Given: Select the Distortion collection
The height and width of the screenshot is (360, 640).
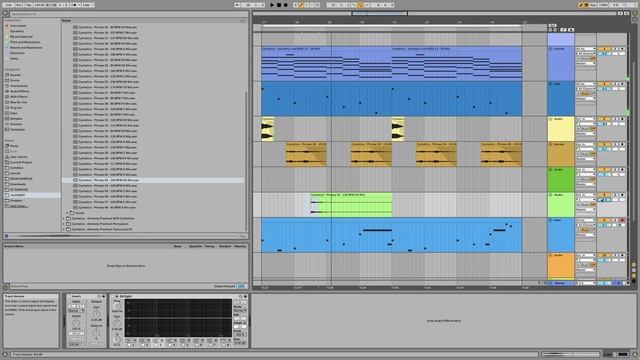Looking at the screenshot, I should point(17,53).
